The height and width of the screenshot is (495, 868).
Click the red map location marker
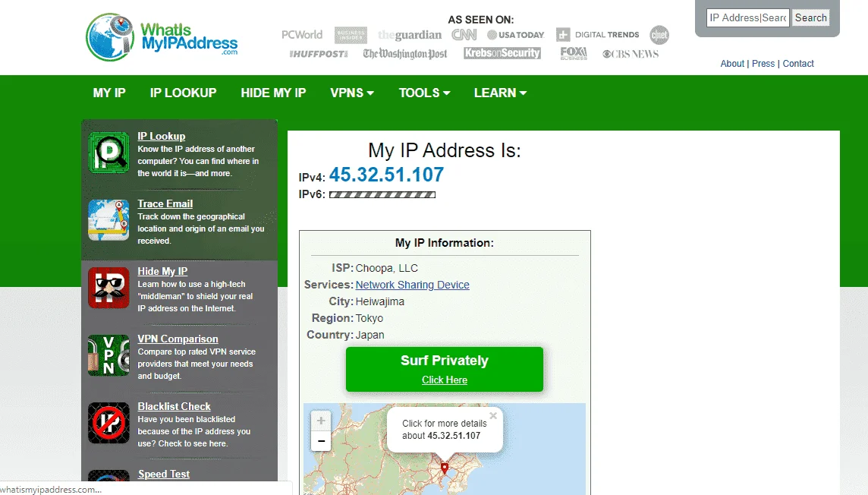pos(444,468)
